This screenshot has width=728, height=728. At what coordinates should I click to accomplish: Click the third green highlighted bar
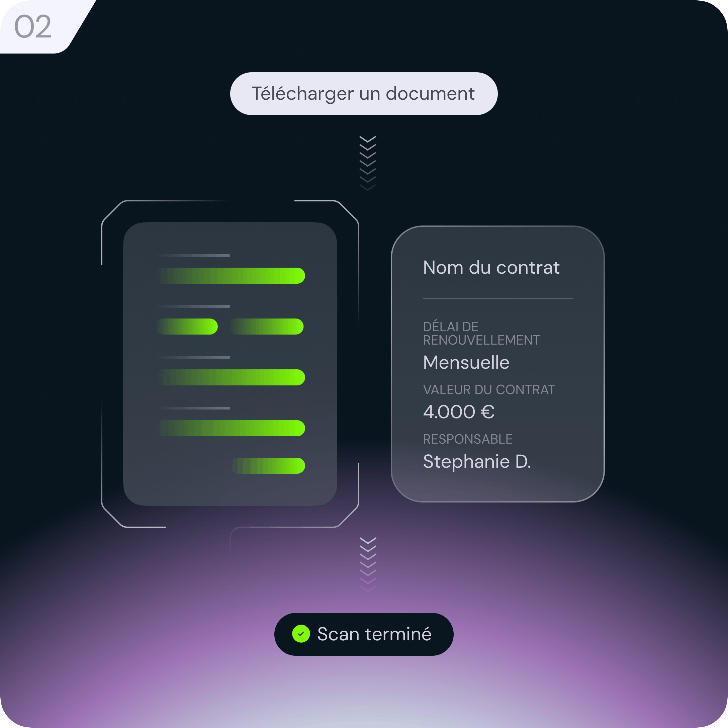click(232, 377)
